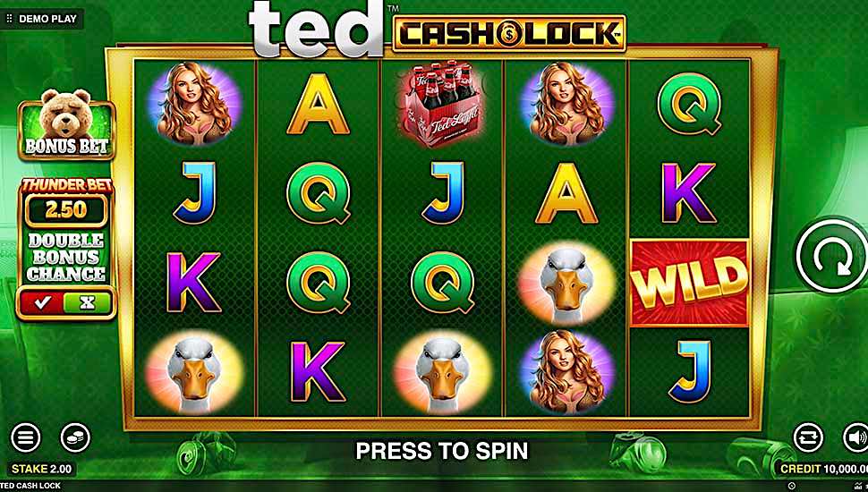Click the Double Bonus Chance text panel
868x492 pixels.
[x=66, y=258]
